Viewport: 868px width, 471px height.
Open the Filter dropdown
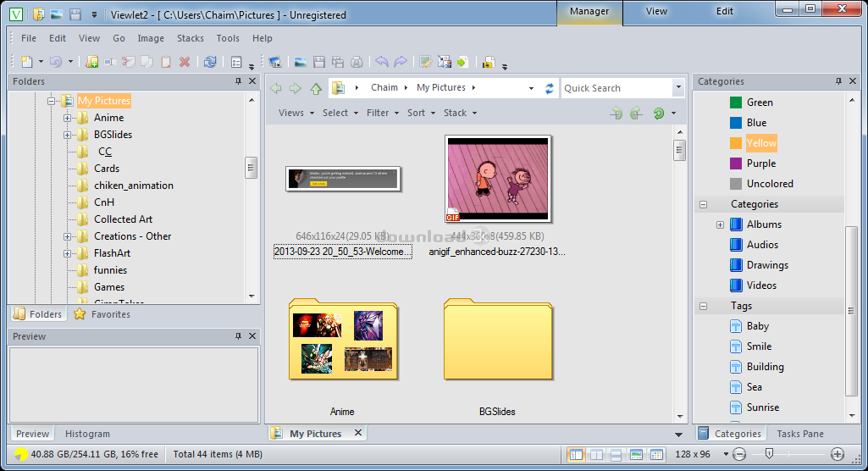[x=382, y=113]
